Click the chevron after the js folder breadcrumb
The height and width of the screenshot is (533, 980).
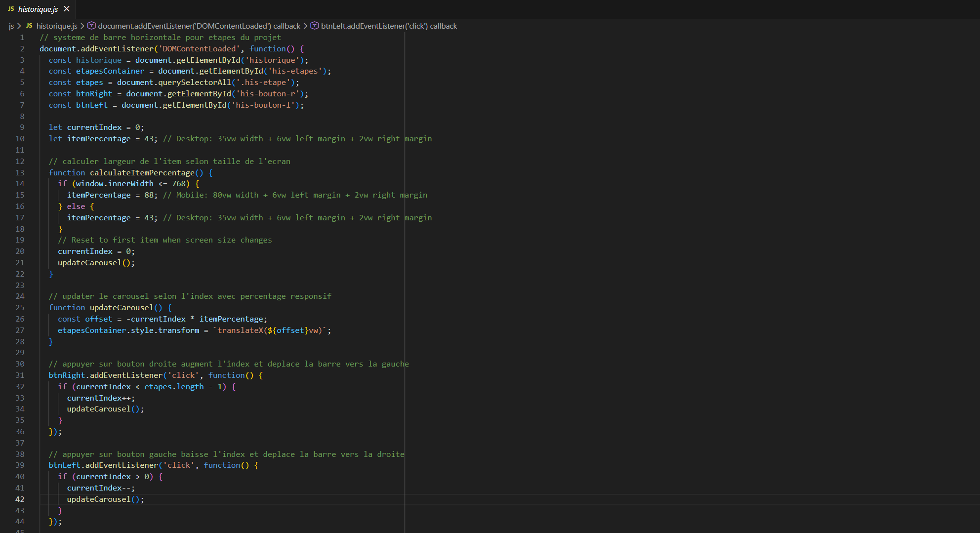tap(19, 26)
